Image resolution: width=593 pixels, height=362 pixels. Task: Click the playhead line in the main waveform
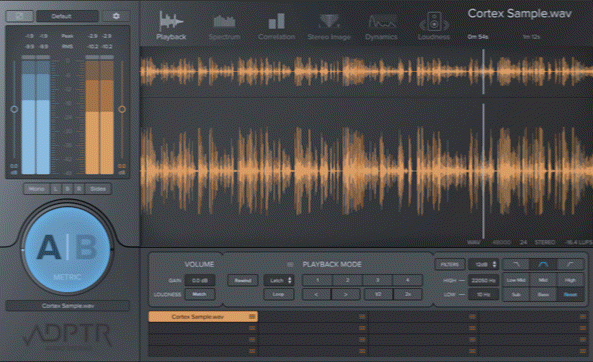click(x=483, y=170)
